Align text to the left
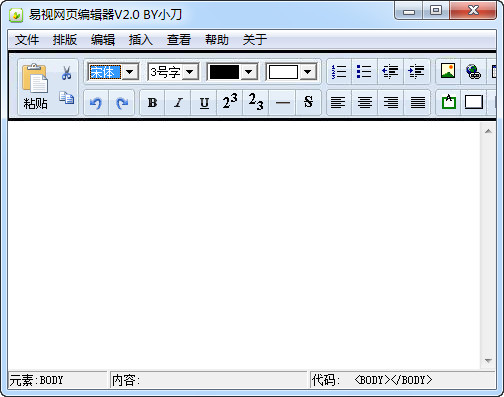 tap(338, 103)
